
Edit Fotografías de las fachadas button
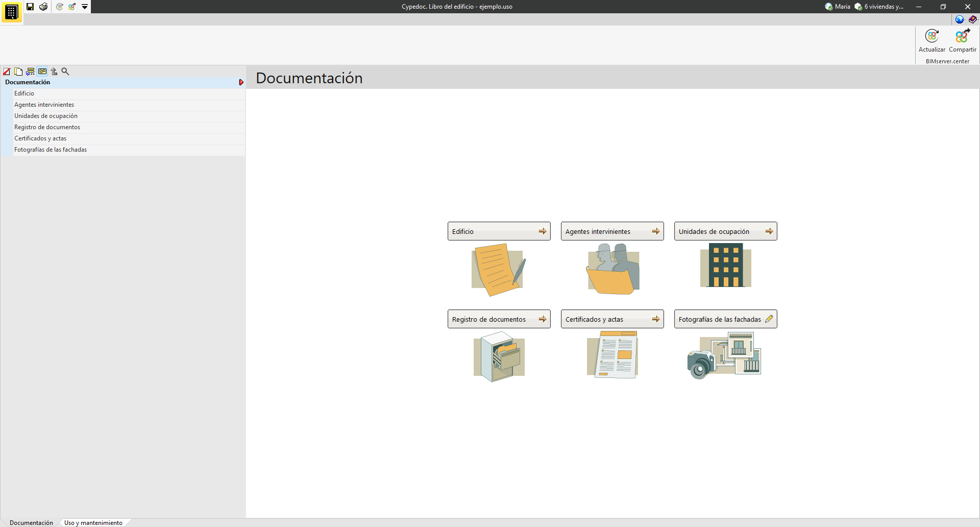pos(725,319)
